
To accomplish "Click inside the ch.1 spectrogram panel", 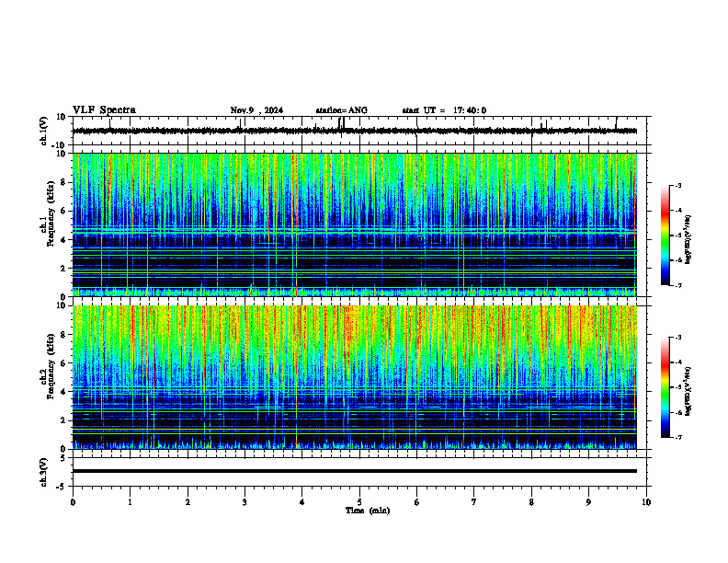I will [x=354, y=224].
